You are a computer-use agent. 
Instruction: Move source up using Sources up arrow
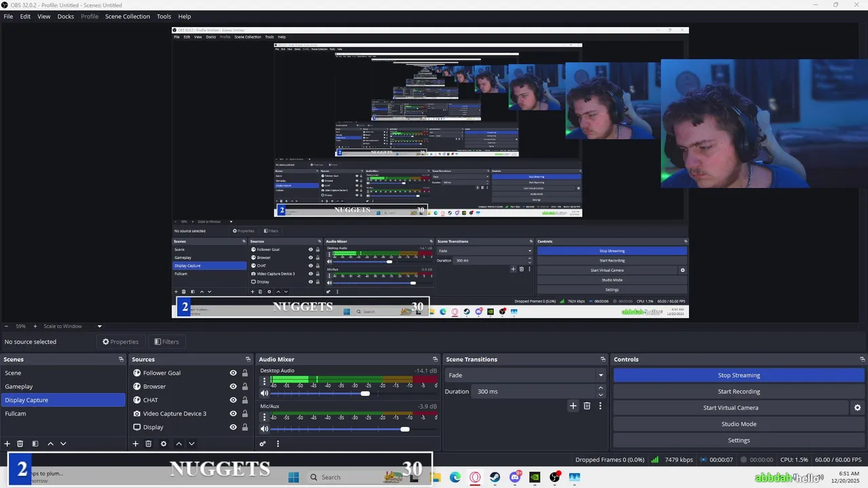178,443
